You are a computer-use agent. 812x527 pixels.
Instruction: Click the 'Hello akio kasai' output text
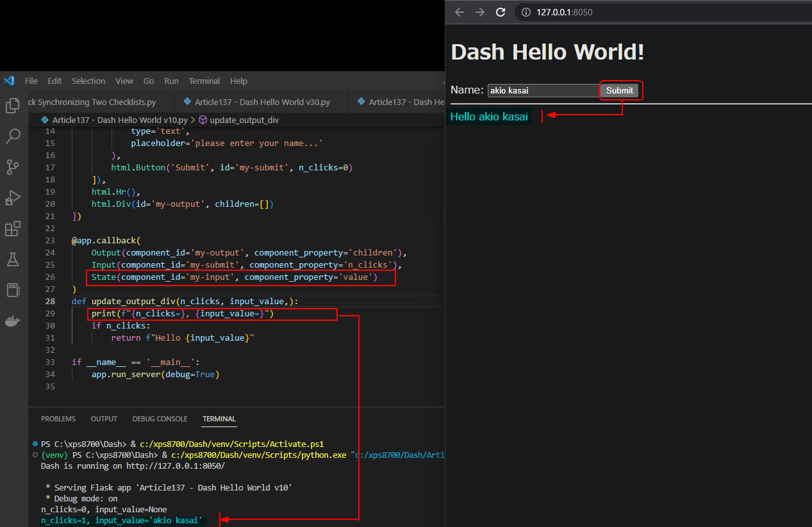(x=489, y=117)
